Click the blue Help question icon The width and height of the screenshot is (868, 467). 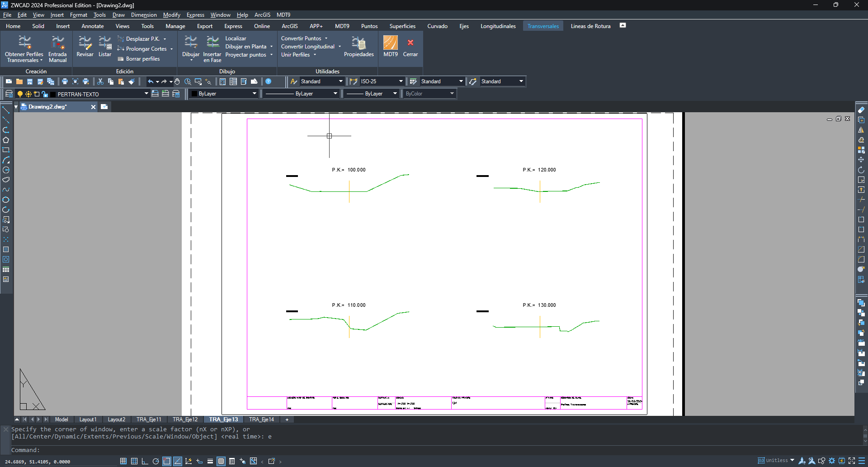pos(269,81)
